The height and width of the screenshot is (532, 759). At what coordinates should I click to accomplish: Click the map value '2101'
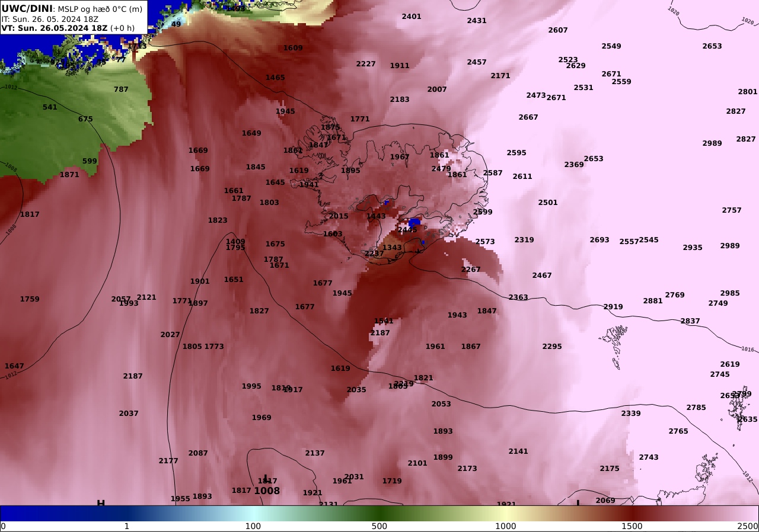coord(417,463)
